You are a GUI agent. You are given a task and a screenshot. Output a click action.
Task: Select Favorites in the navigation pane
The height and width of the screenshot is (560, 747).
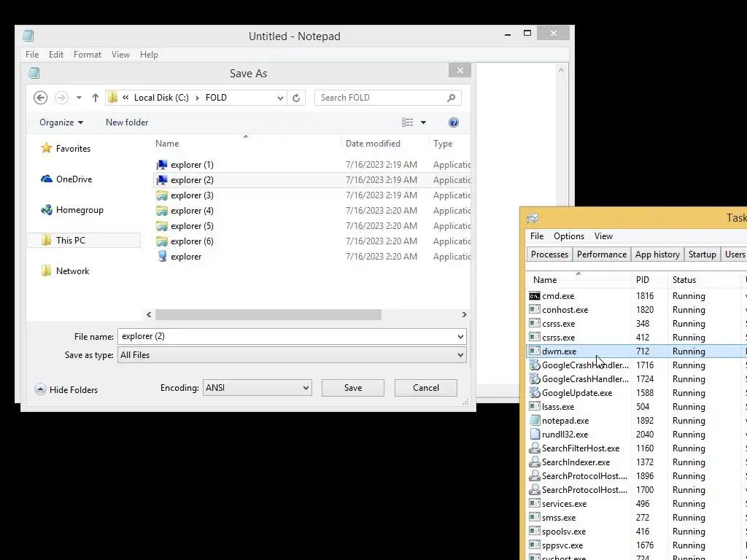pos(73,149)
